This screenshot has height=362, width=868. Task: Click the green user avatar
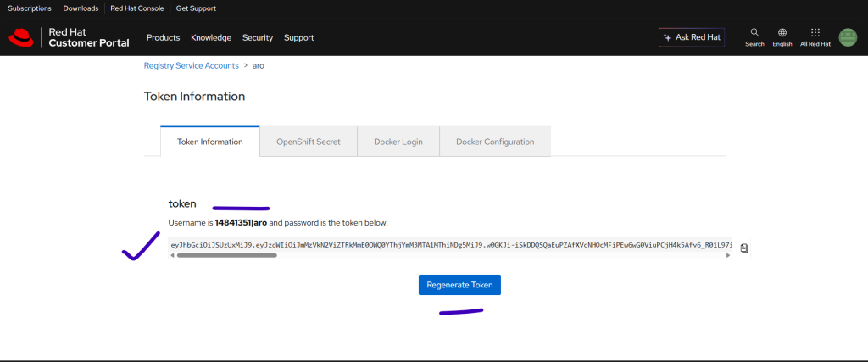coord(848,37)
